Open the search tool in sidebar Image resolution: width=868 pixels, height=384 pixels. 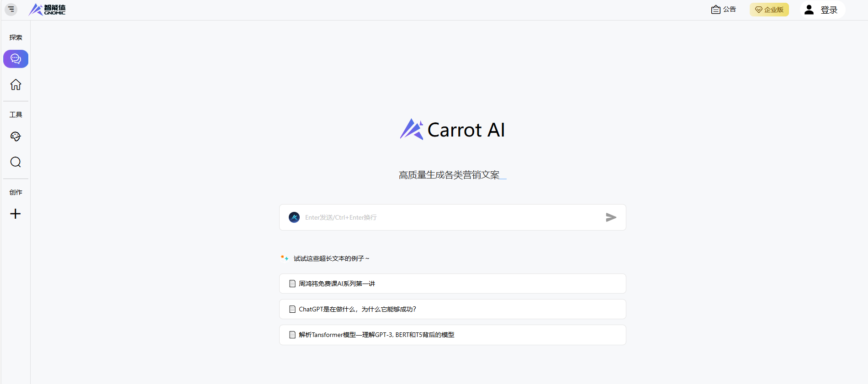tap(16, 162)
